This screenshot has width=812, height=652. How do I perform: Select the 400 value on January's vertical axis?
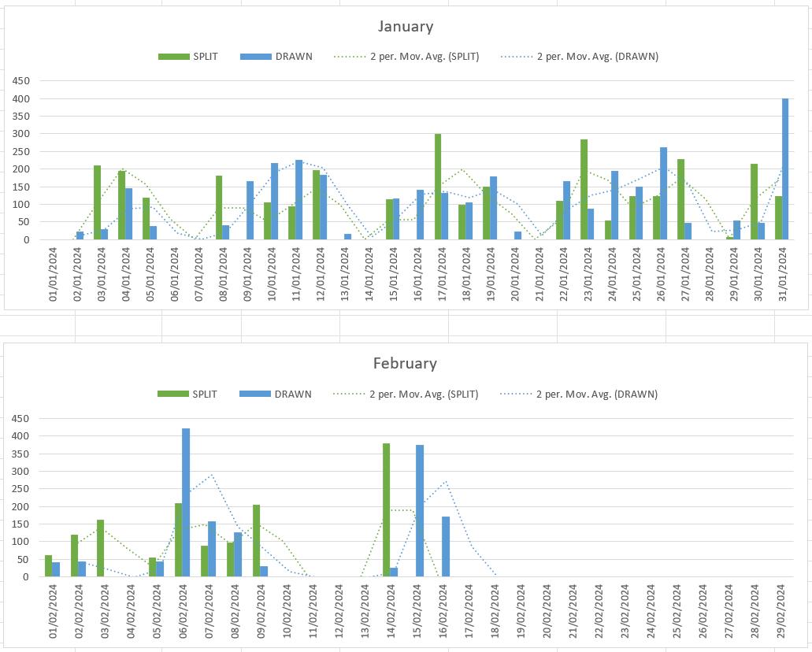click(x=21, y=99)
